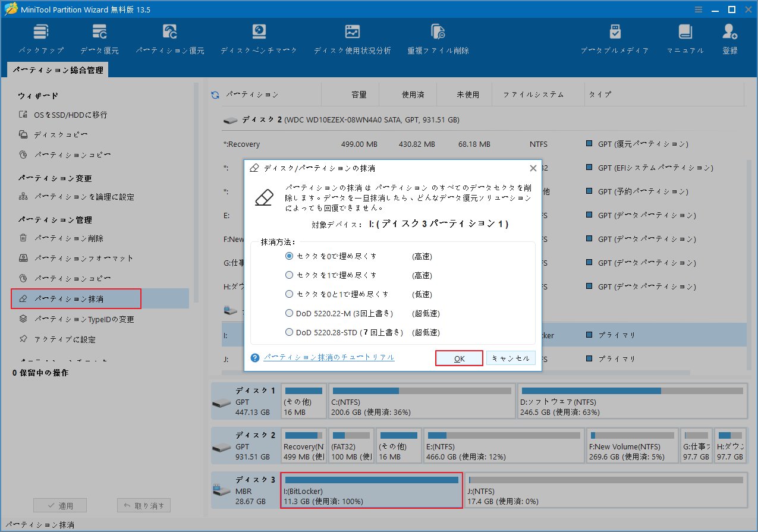758x532 pixels.
Task: Open the 重複ファイル削除 duplicate file tool
Action: 438,37
